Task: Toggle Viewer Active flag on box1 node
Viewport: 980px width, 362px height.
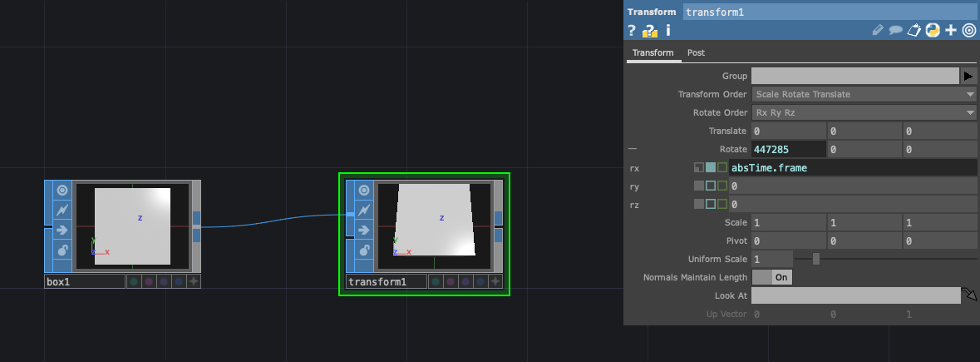Action: 62,190
